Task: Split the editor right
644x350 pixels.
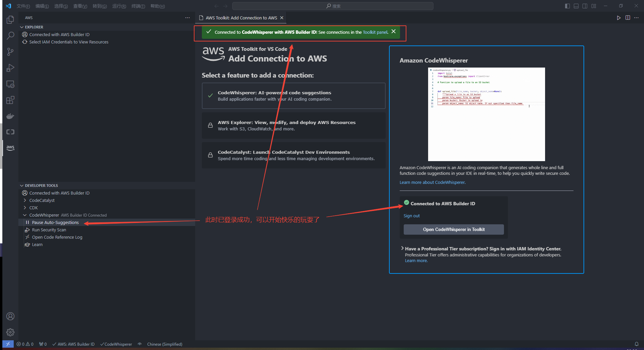Action: (x=628, y=18)
